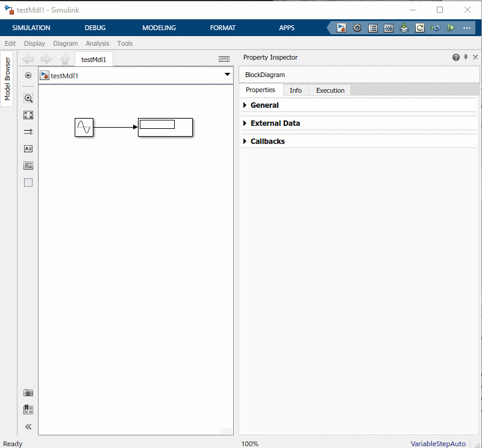Screen dimensions: 482x448
Task: Open the testMdl1 breadcrumb dropdown arrow
Action: pyautogui.click(x=227, y=75)
